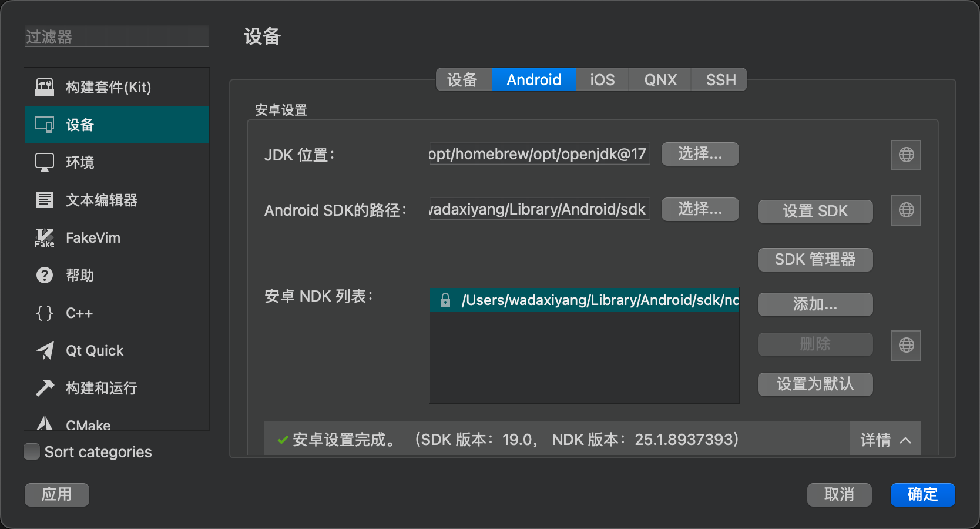This screenshot has width=980, height=529.
Task: Select 环境 category
Action: (x=117, y=162)
